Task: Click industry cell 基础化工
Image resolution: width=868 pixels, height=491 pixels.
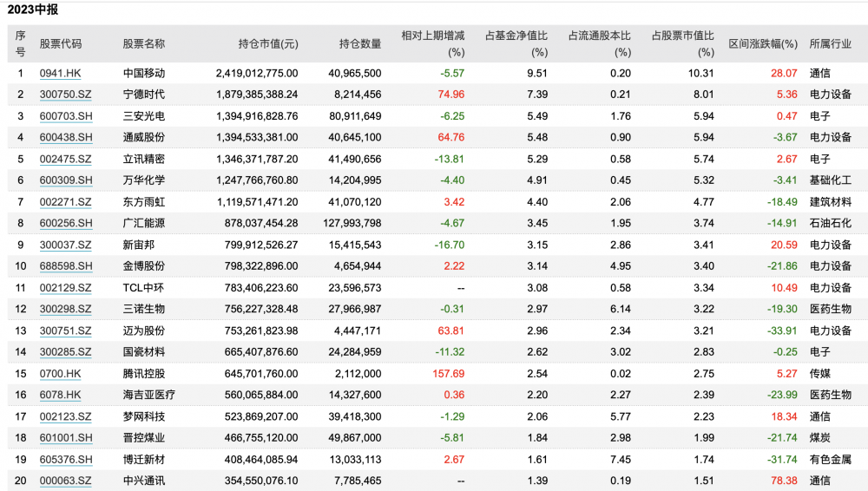Action: click(x=831, y=180)
